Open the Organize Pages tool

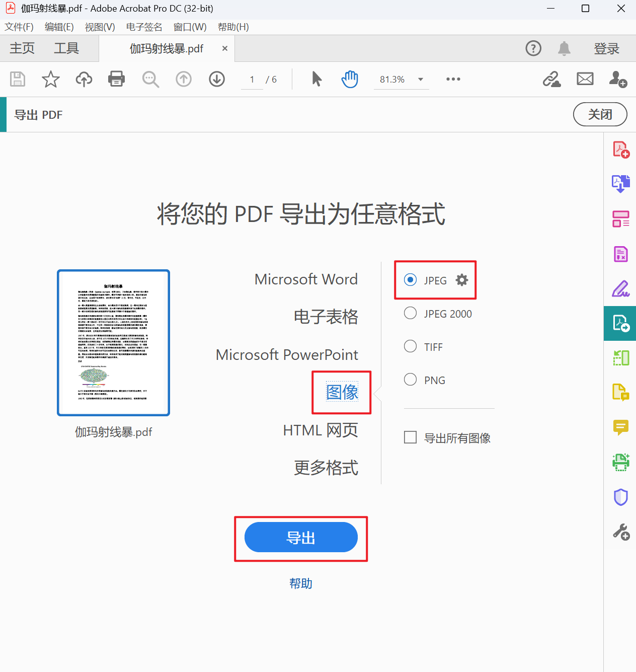[620, 219]
